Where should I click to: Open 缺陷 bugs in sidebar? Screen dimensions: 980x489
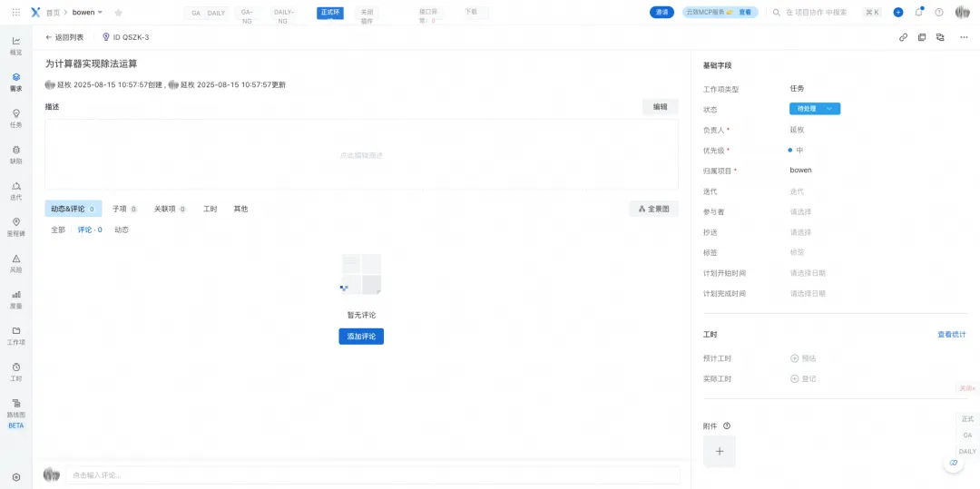click(16, 154)
